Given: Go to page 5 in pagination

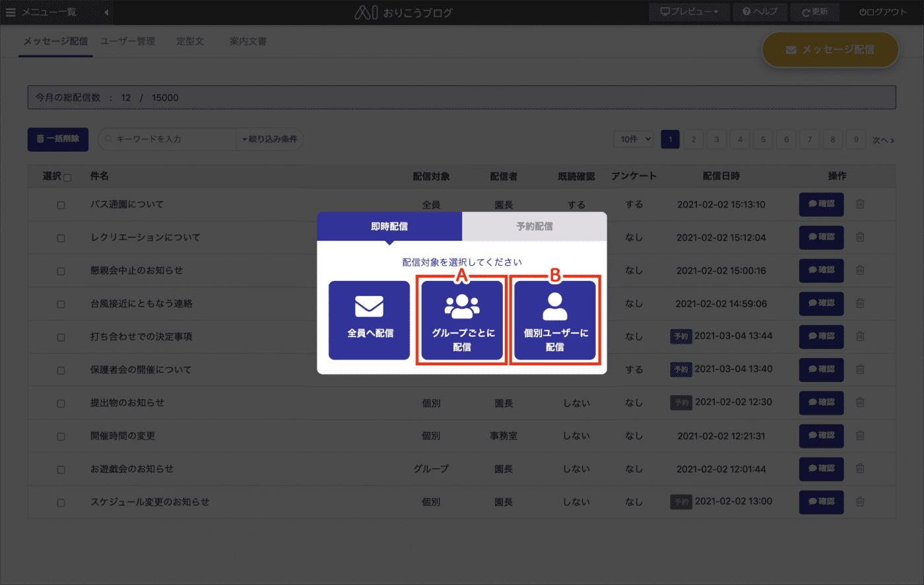Looking at the screenshot, I should point(763,139).
